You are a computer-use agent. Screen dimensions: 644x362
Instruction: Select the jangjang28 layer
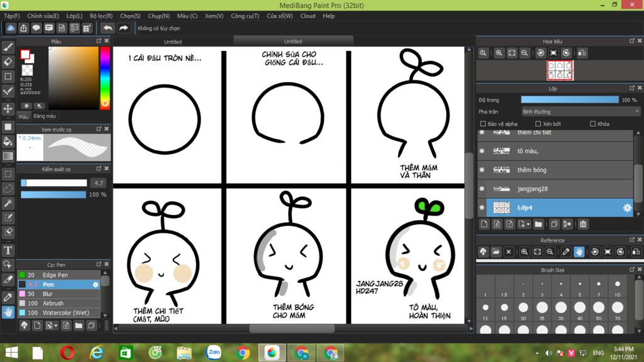(x=556, y=189)
